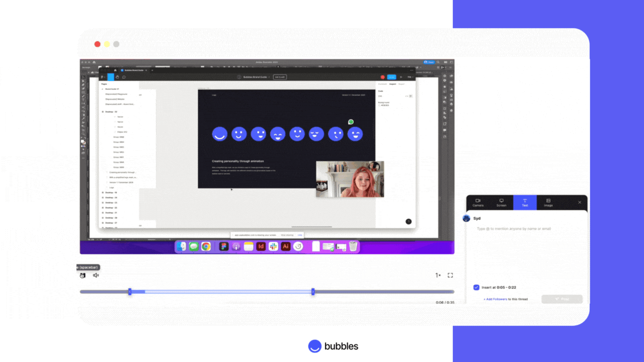Enter fullscreen video playback

point(450,275)
